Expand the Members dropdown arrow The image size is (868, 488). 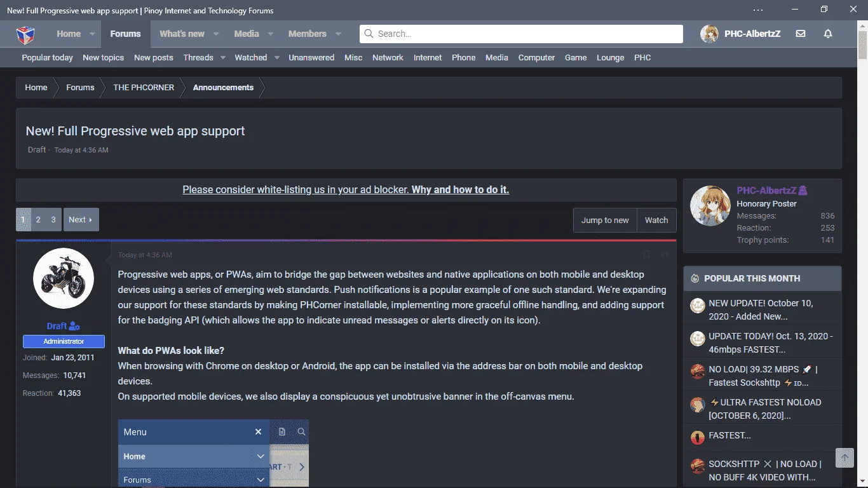[x=338, y=34]
